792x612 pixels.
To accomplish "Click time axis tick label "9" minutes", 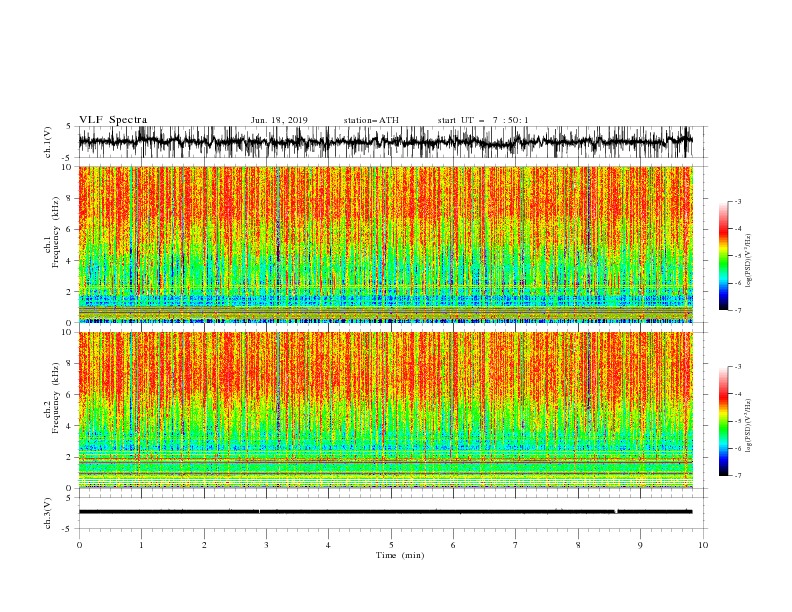I will tap(640, 545).
